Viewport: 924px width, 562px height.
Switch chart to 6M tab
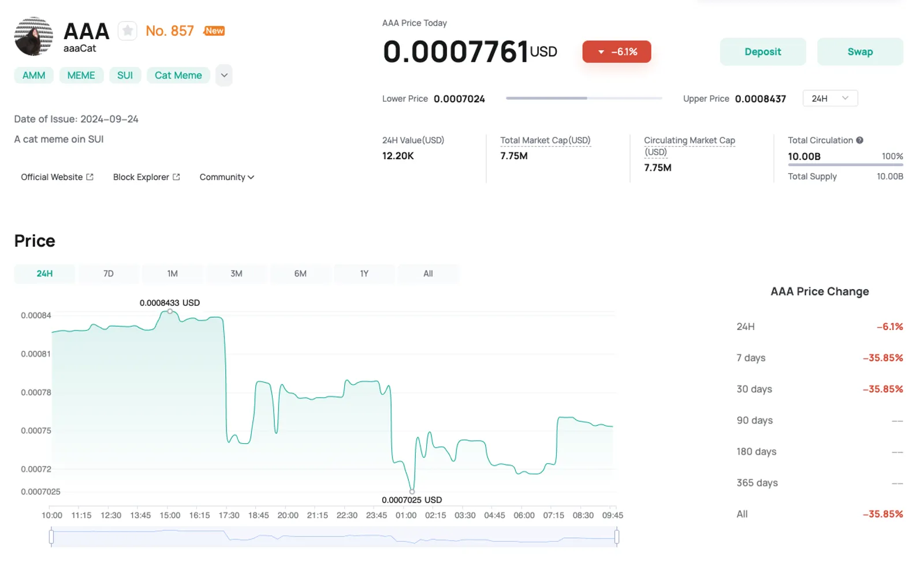pyautogui.click(x=300, y=273)
